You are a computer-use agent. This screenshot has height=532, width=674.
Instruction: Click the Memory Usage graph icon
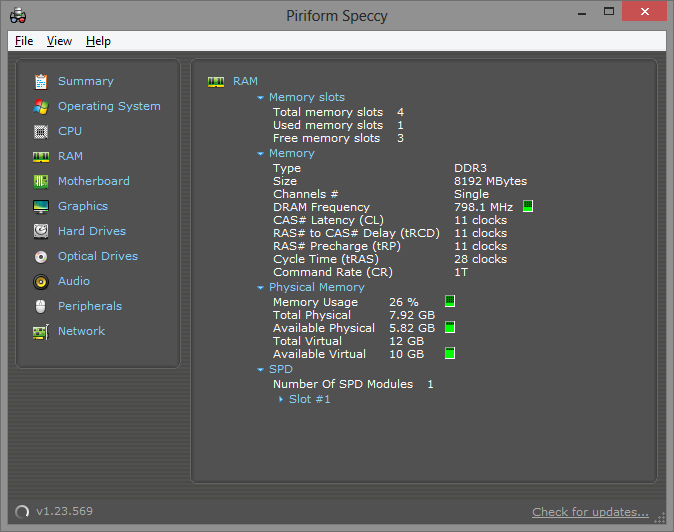click(450, 301)
